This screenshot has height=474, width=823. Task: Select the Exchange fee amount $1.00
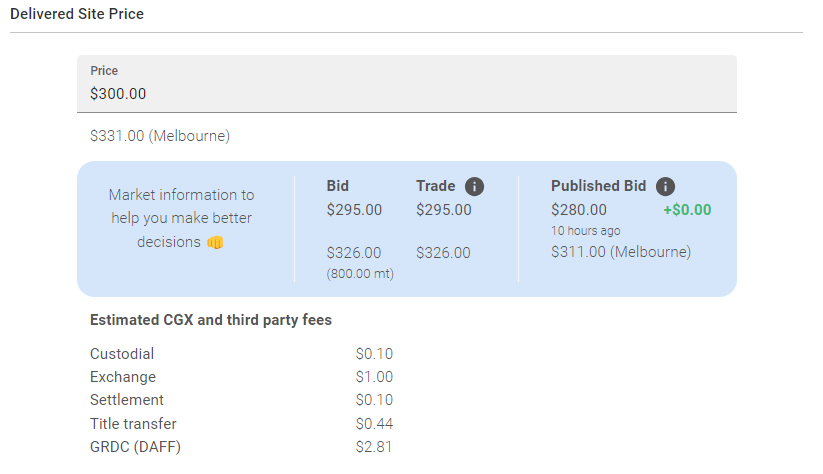click(x=374, y=377)
